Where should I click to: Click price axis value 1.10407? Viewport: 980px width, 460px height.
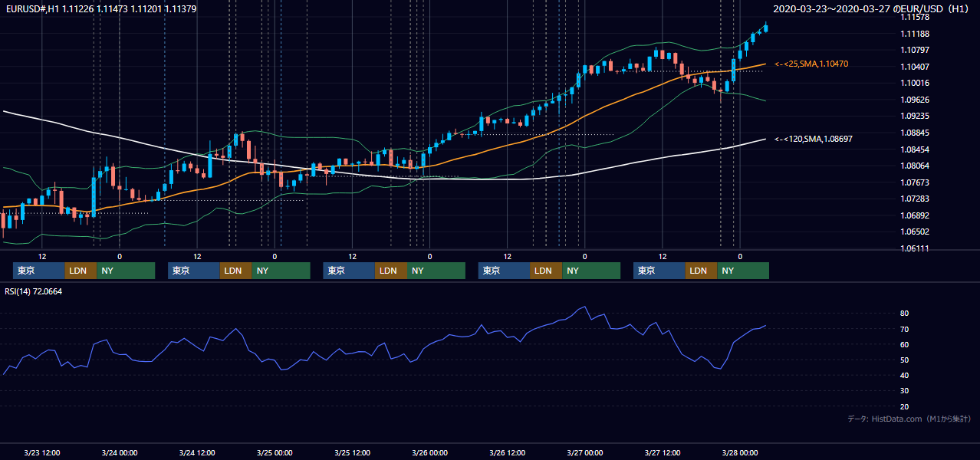click(x=914, y=67)
